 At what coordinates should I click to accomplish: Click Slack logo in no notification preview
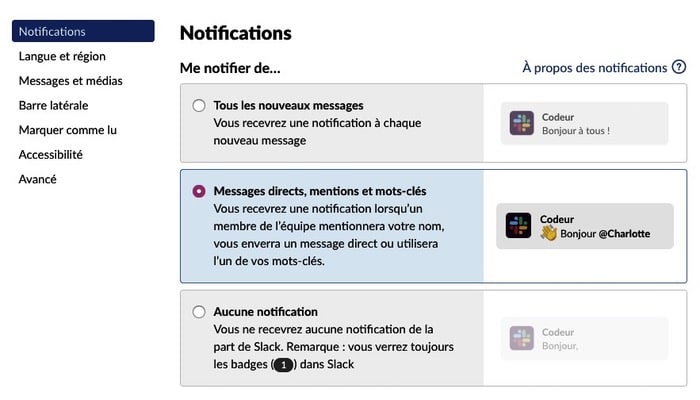click(521, 338)
